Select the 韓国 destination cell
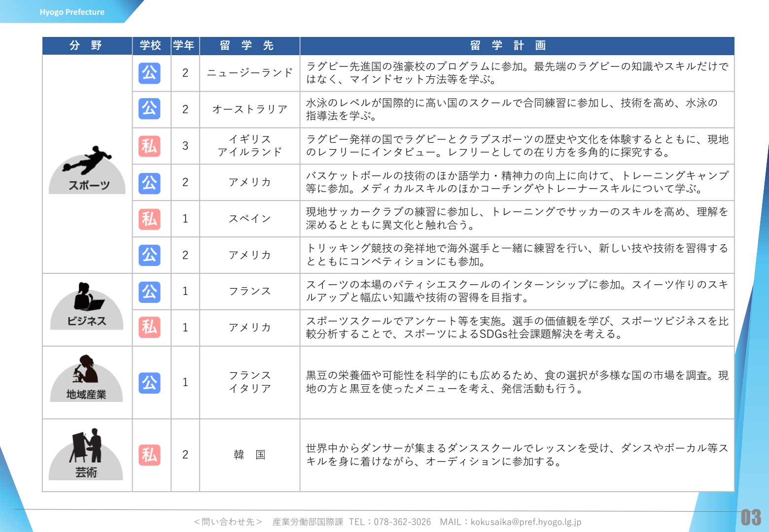This screenshot has width=769, height=532. (x=250, y=455)
